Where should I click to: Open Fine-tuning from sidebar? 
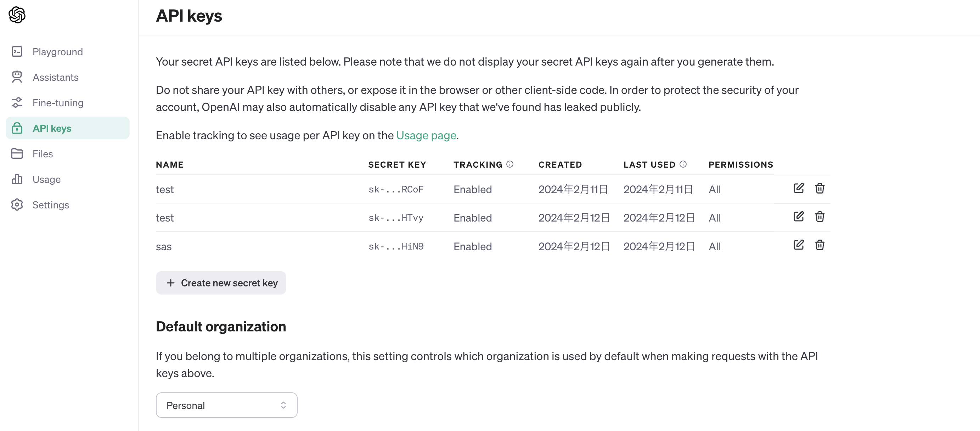58,103
